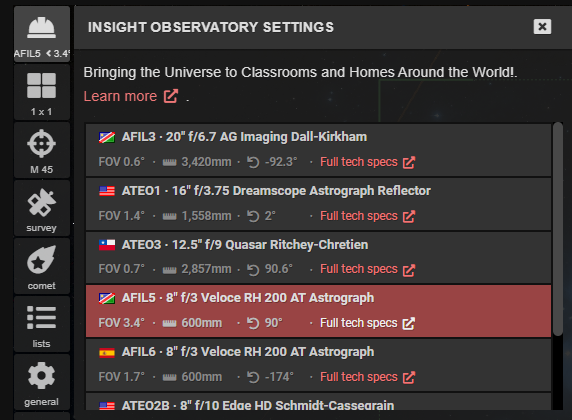The width and height of the screenshot is (572, 420).
Task: Select the AFIL3 20" Dall-Kirkham telescope
Action: tap(318, 150)
